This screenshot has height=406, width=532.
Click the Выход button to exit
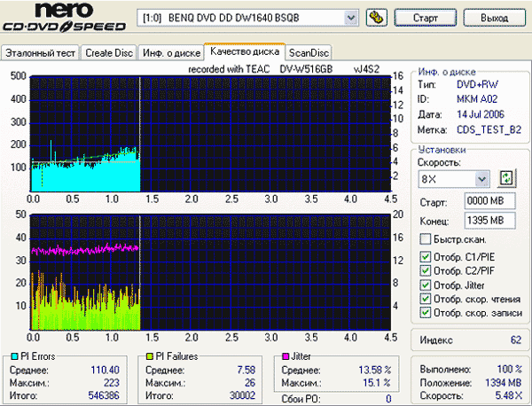tap(493, 18)
